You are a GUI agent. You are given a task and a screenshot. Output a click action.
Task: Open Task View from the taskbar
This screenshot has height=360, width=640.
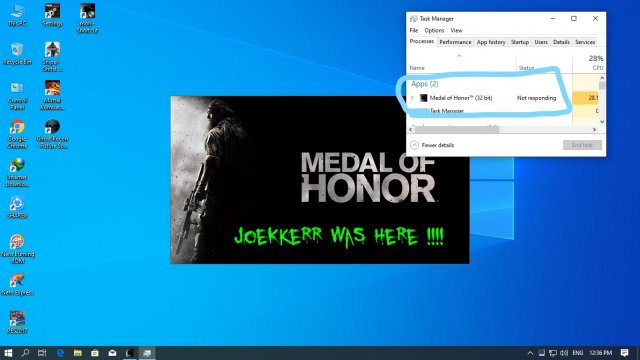tap(42, 353)
